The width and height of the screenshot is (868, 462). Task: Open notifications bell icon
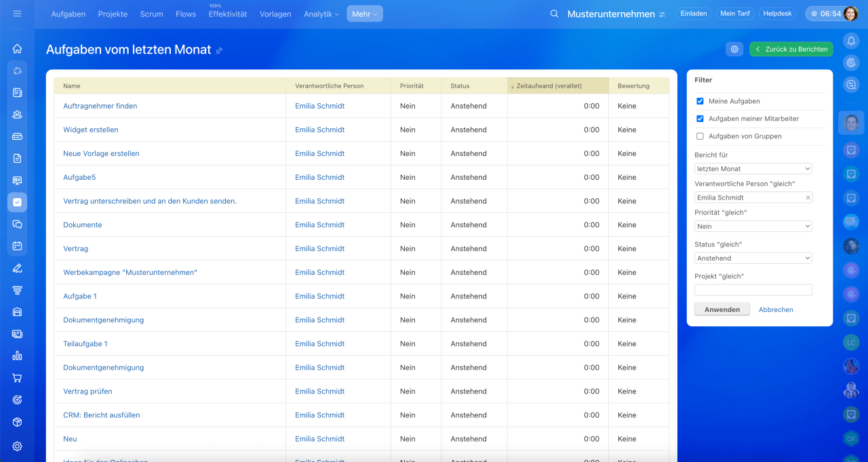tap(851, 41)
